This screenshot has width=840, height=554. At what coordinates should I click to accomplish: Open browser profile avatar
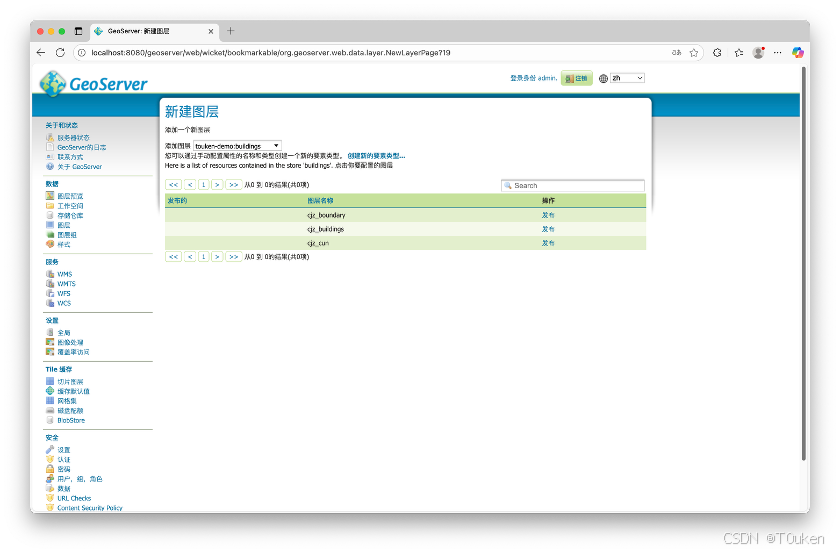coord(758,53)
